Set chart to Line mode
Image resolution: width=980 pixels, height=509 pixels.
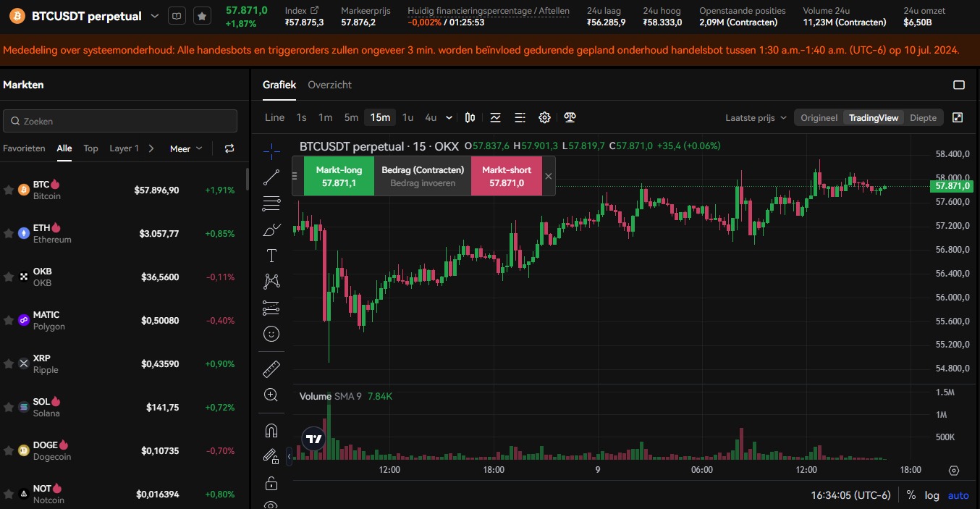click(x=274, y=117)
